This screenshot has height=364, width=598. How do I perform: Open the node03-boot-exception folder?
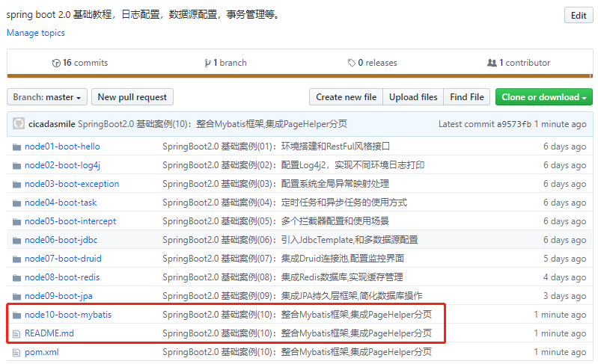pos(72,184)
